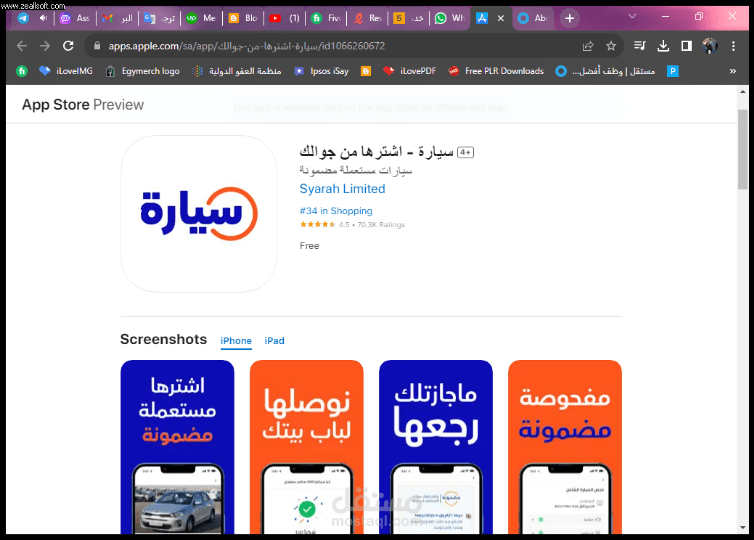Open the مستقل bookmark
Viewport: 754px width, 540px height.
[605, 71]
